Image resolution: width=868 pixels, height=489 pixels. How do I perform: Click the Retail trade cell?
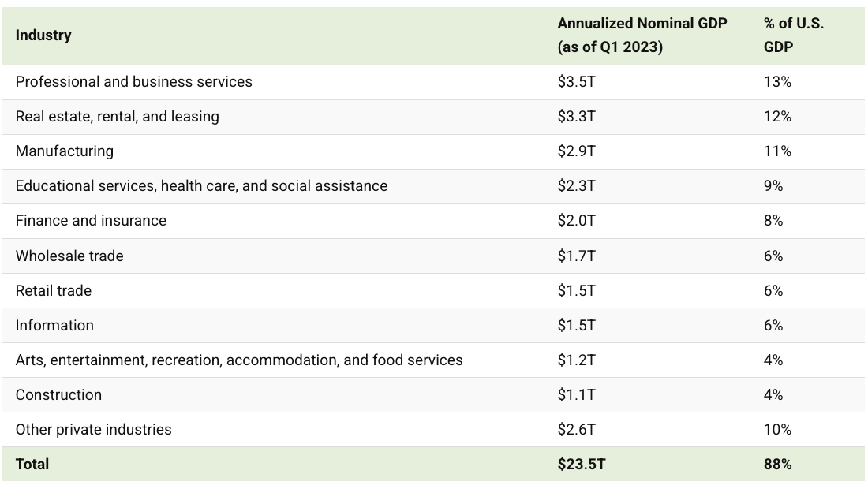pos(53,291)
